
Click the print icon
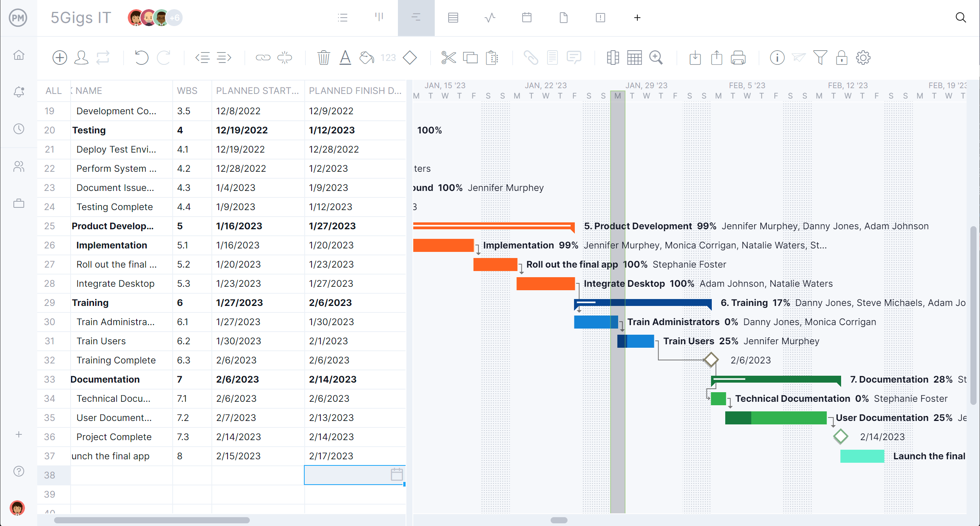point(738,58)
